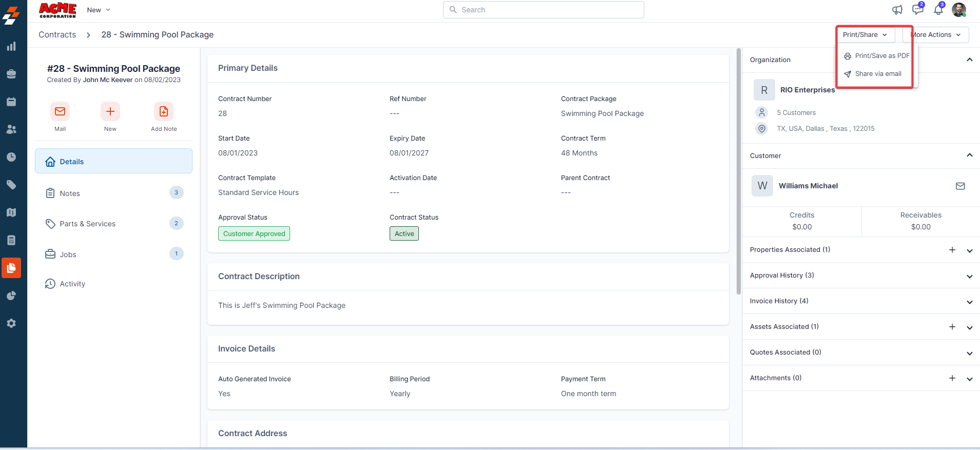Email customer Williams Michael envelope icon
This screenshot has width=980, height=450.
click(960, 186)
